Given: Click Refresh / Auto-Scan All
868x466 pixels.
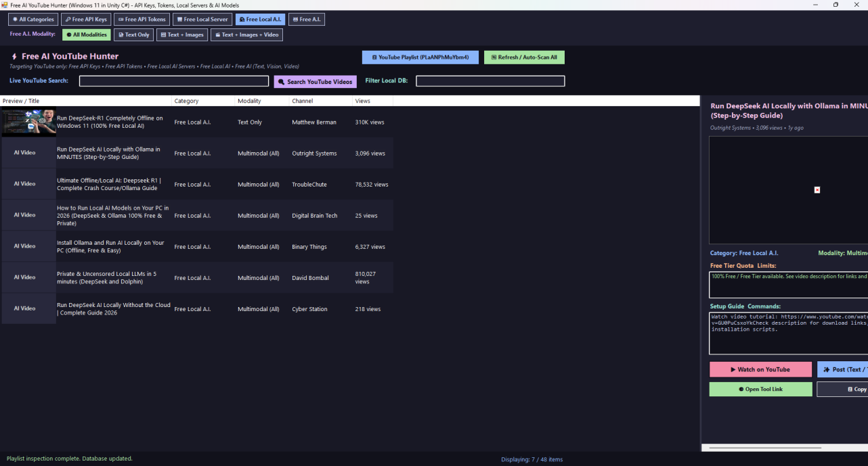Looking at the screenshot, I should pyautogui.click(x=525, y=57).
